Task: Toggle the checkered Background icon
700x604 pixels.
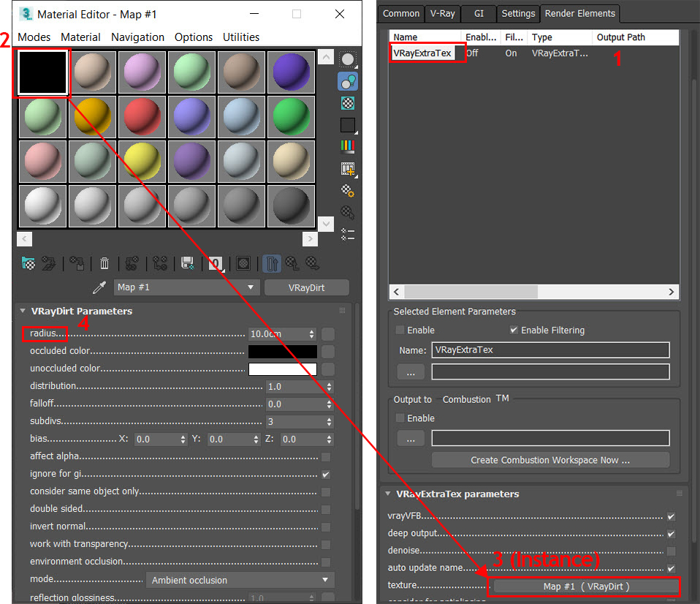Action: pyautogui.click(x=348, y=103)
